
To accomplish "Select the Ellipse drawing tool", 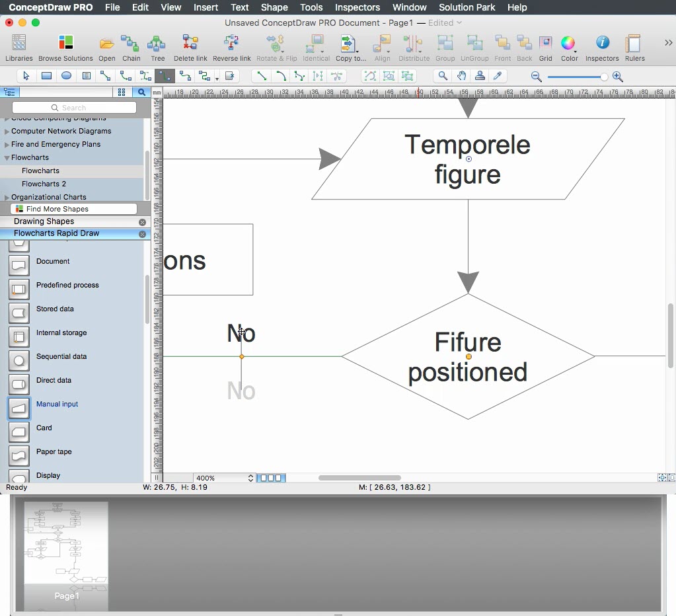I will pyautogui.click(x=66, y=76).
